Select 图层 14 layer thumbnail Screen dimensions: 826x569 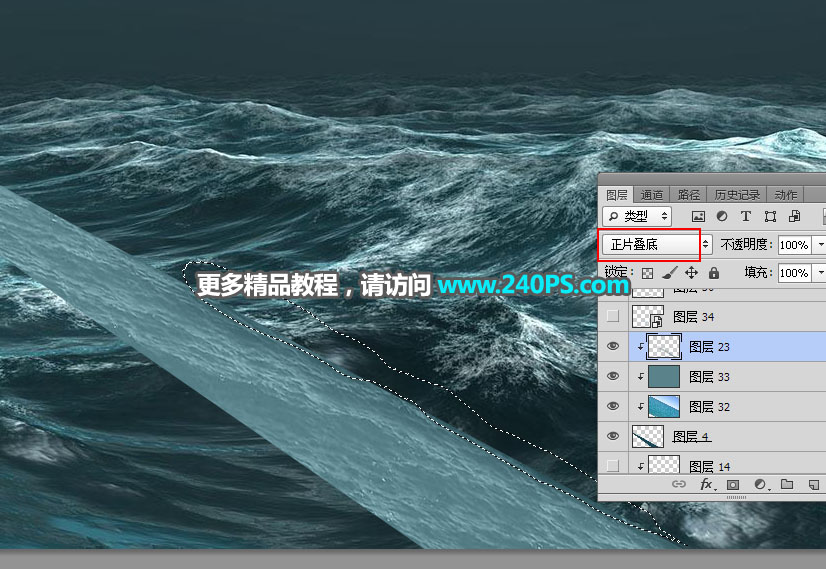664,465
